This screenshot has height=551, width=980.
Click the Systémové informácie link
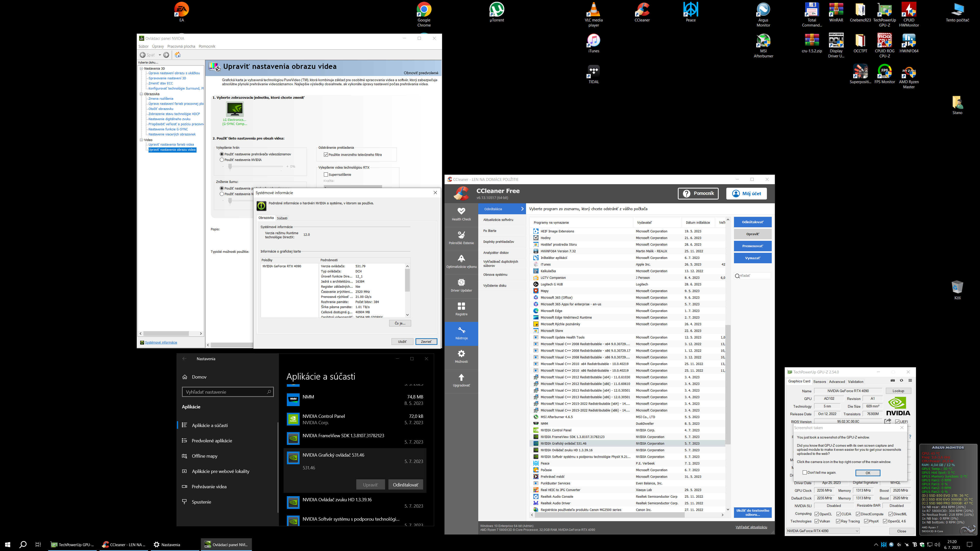(161, 342)
